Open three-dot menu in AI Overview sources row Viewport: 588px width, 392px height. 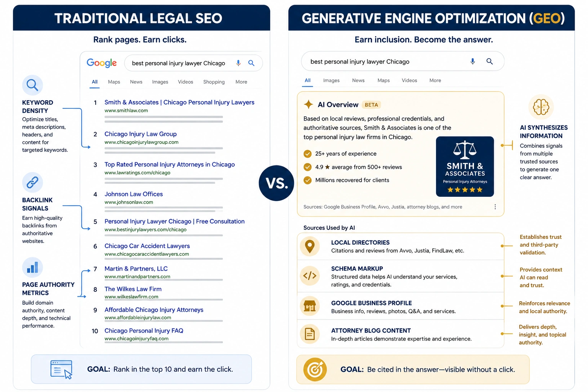tap(495, 207)
